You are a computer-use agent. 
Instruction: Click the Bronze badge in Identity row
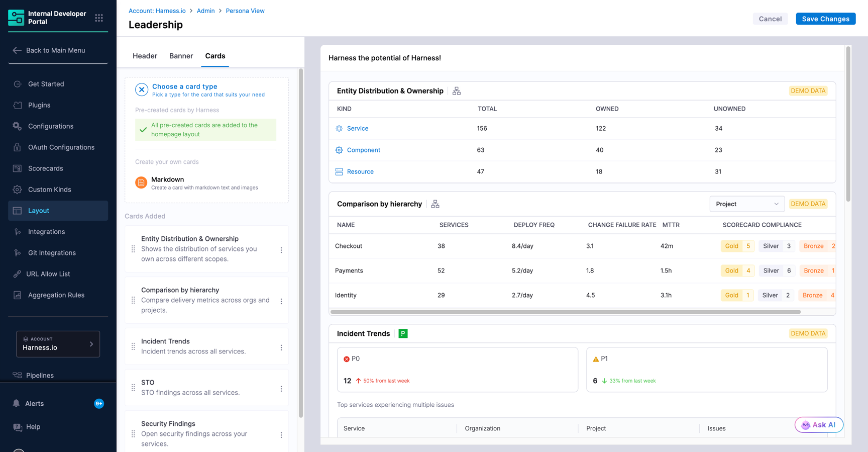click(817, 295)
